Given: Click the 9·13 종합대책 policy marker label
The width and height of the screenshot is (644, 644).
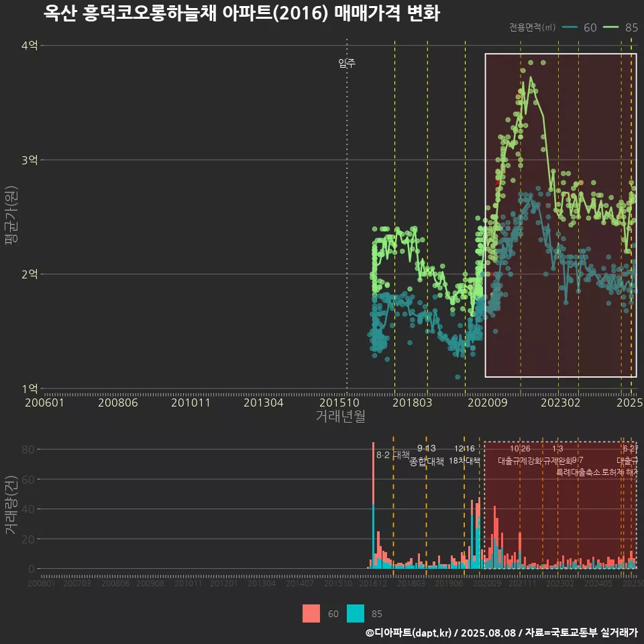Looking at the screenshot, I should pos(427,455).
